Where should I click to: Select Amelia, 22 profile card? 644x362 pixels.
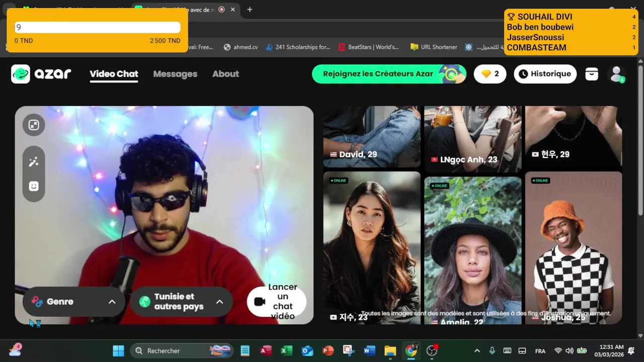coord(473,250)
